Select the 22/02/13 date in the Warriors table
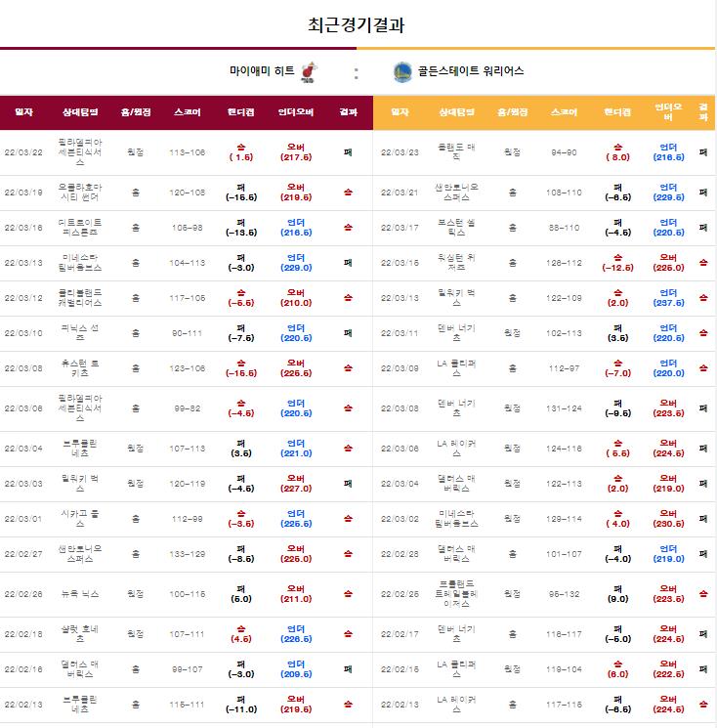 pos(400,705)
